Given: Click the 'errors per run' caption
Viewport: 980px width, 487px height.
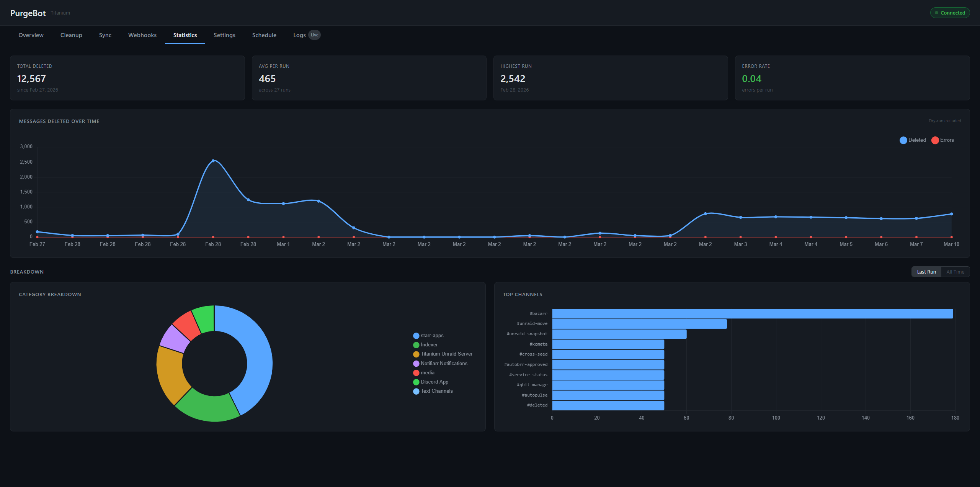Looking at the screenshot, I should [757, 90].
